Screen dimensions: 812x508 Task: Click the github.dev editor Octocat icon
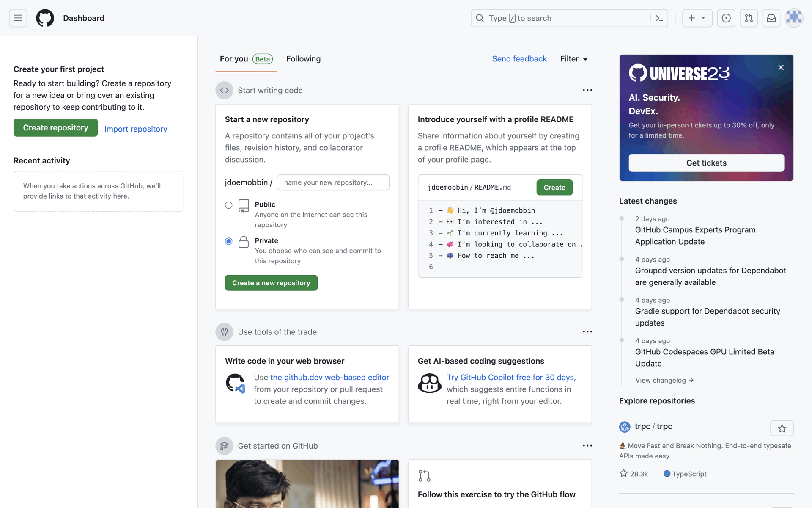point(236,384)
